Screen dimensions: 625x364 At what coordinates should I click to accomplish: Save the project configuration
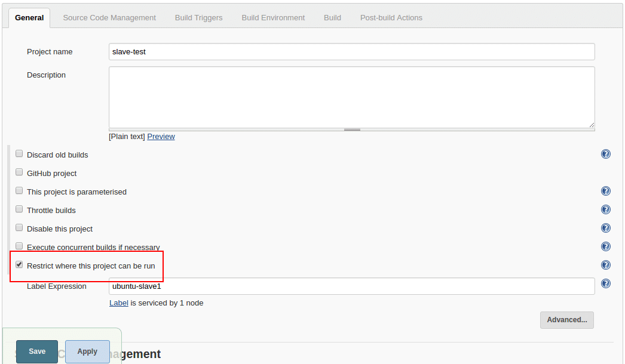click(36, 351)
